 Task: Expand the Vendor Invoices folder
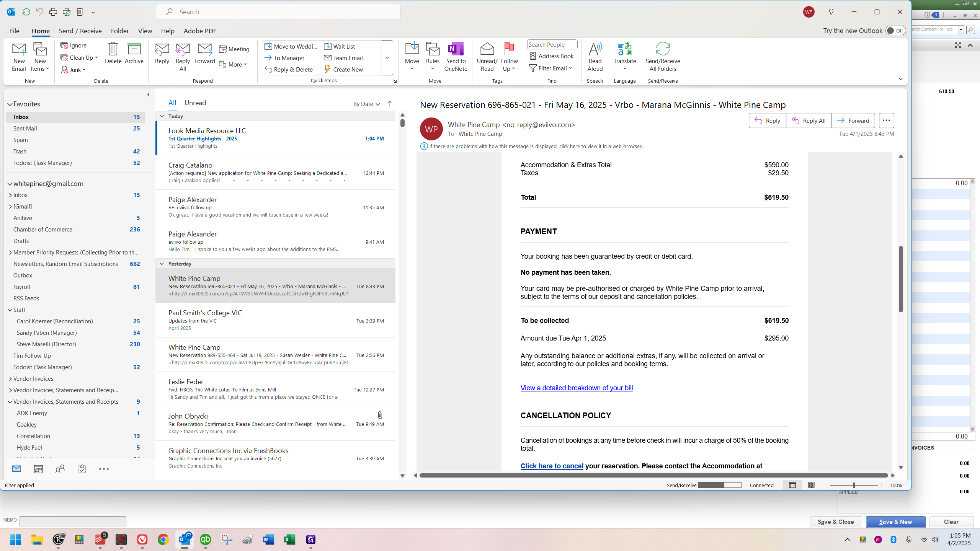click(10, 379)
